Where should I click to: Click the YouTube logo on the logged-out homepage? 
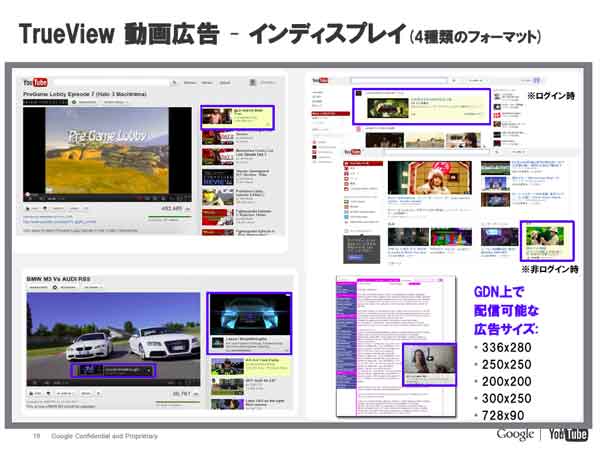[x=352, y=152]
